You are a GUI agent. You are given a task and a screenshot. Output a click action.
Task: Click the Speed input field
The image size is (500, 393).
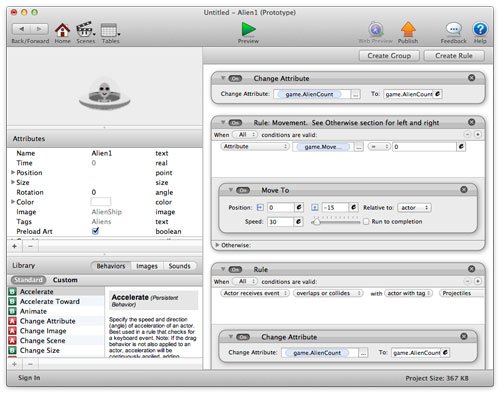coord(281,222)
